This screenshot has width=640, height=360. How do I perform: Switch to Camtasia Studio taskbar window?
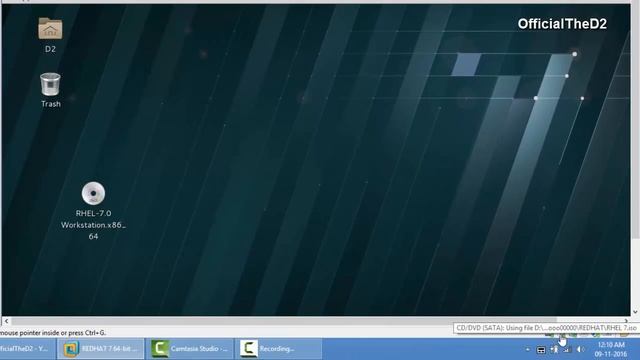coord(190,349)
